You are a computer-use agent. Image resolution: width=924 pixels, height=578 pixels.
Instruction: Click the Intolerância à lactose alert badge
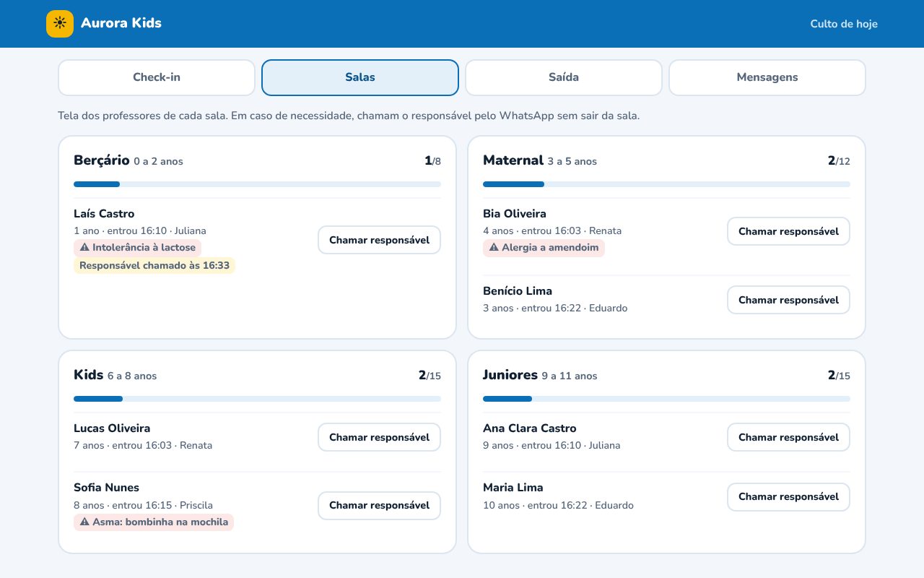(137, 248)
